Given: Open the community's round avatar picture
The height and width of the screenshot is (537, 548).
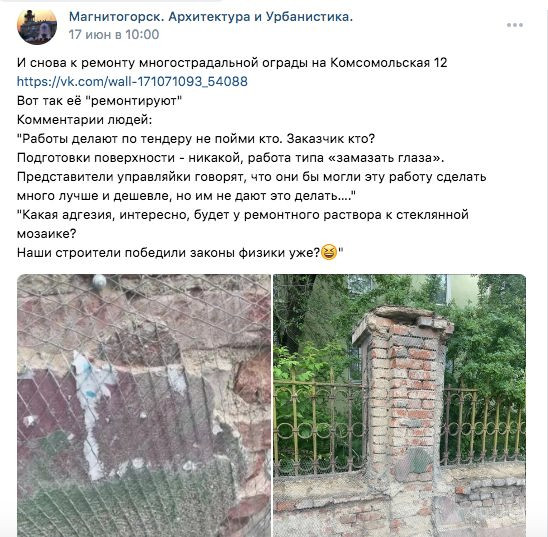Looking at the screenshot, I should click(37, 26).
